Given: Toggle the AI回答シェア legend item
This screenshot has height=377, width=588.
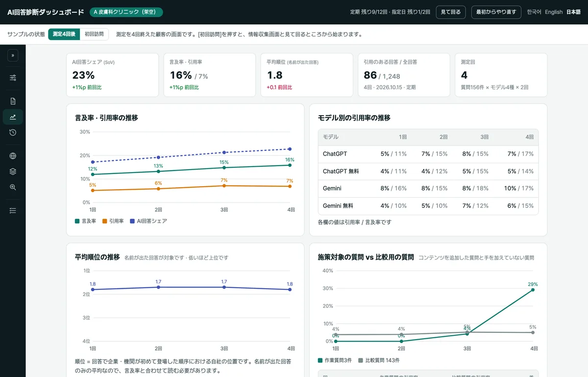Looking at the screenshot, I should coord(148,221).
